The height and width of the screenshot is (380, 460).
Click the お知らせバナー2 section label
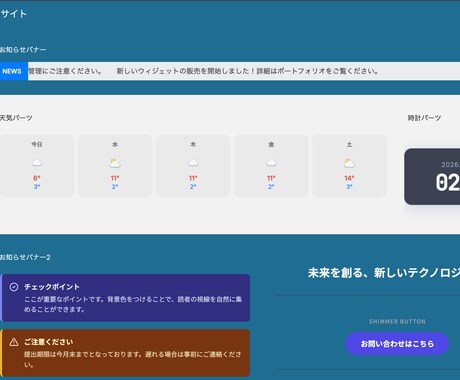click(25, 257)
